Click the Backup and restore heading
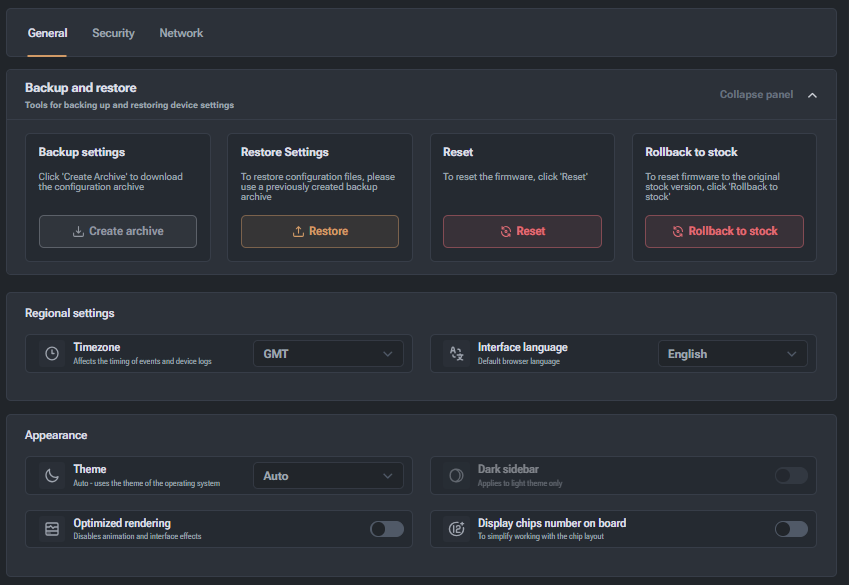The image size is (849, 585). [x=81, y=88]
